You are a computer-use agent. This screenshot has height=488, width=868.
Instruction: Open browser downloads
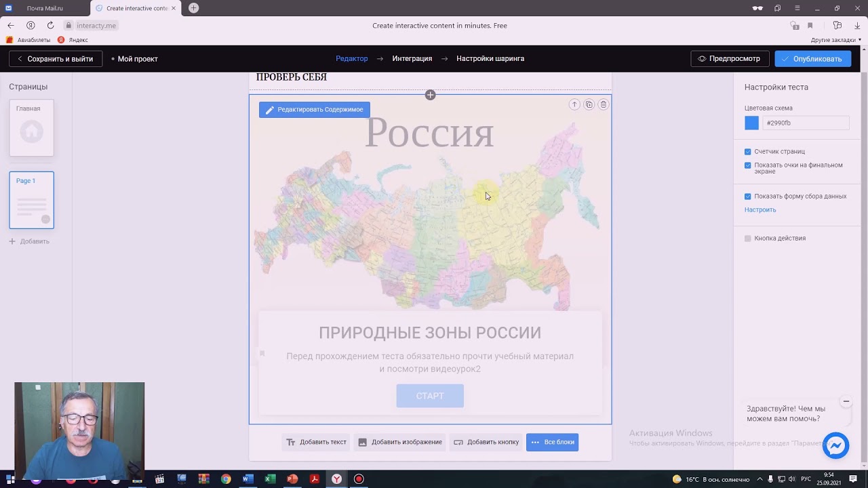point(857,26)
